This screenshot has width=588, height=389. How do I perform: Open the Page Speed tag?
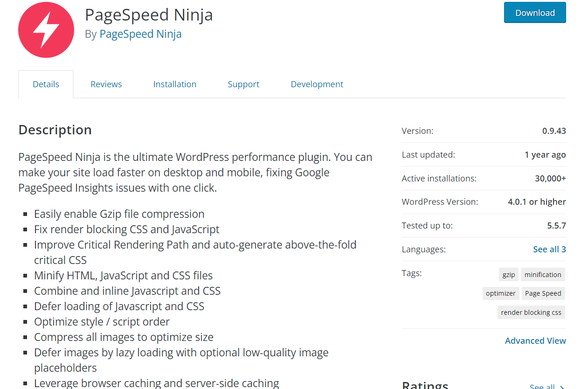543,293
